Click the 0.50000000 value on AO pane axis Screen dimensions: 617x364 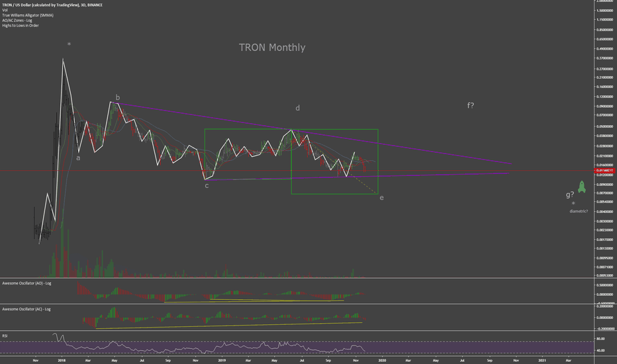click(605, 285)
